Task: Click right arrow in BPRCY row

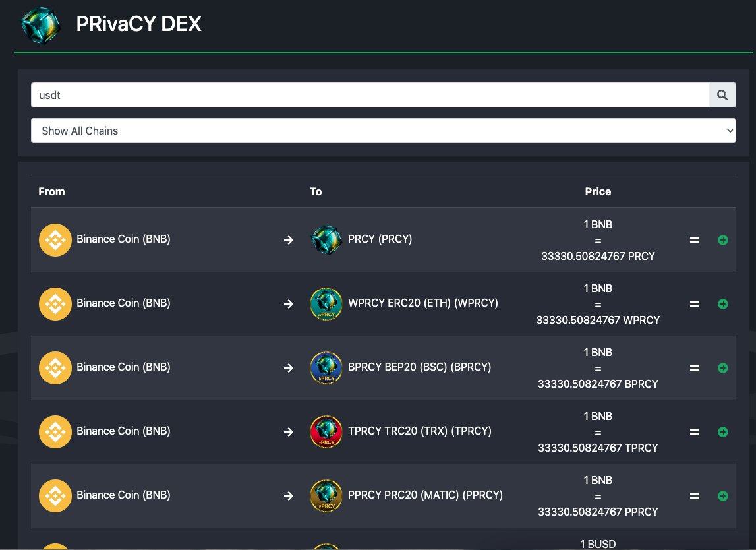Action: (288, 368)
